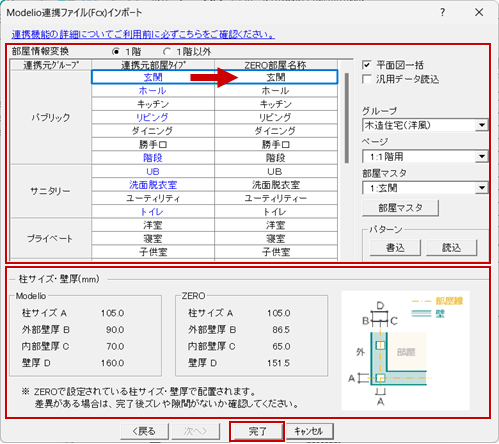Click Modelio 柱サイズ A value 105.0
The image size is (499, 444).
(113, 313)
